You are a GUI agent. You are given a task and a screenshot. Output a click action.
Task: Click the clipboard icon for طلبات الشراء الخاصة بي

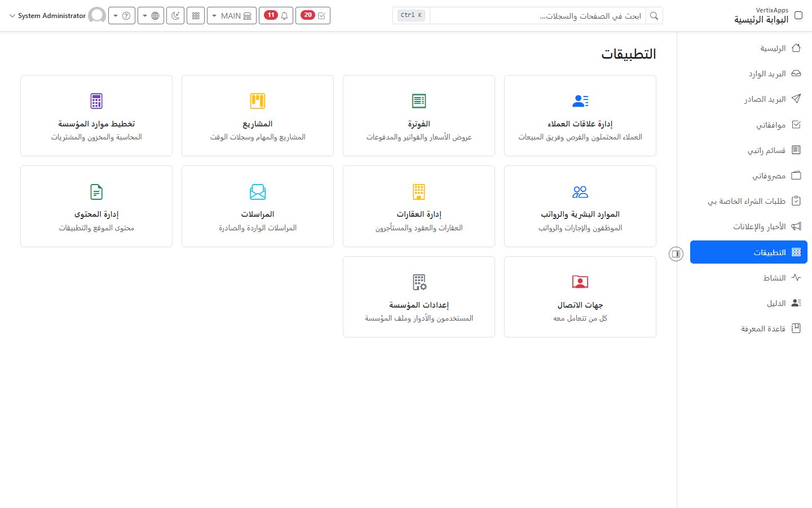pyautogui.click(x=796, y=201)
